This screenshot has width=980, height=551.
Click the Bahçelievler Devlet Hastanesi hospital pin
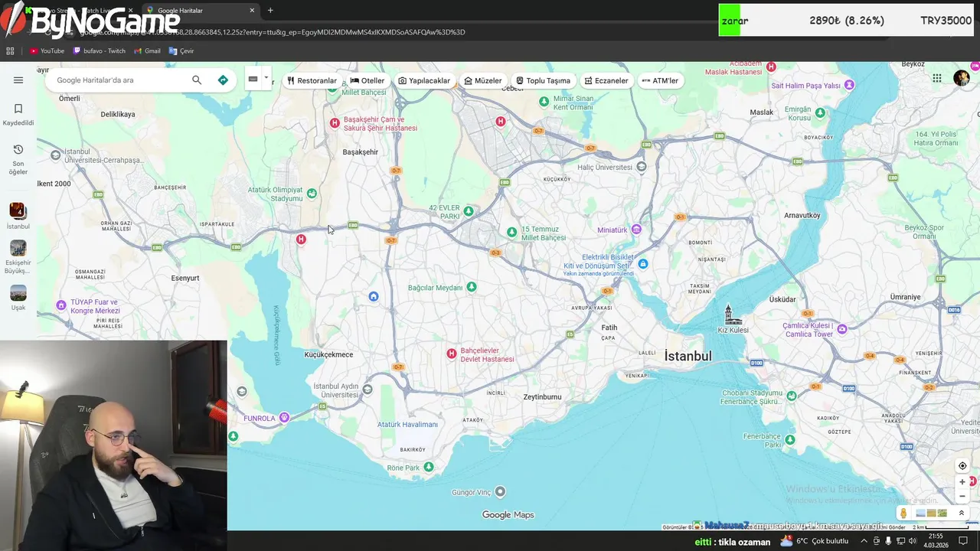tap(452, 354)
